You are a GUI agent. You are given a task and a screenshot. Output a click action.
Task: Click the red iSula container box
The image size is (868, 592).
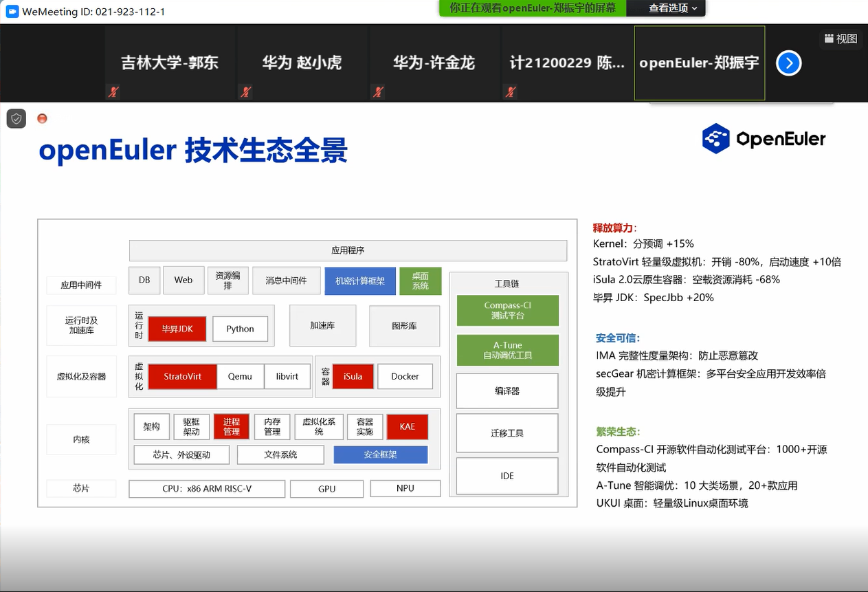tap(353, 377)
